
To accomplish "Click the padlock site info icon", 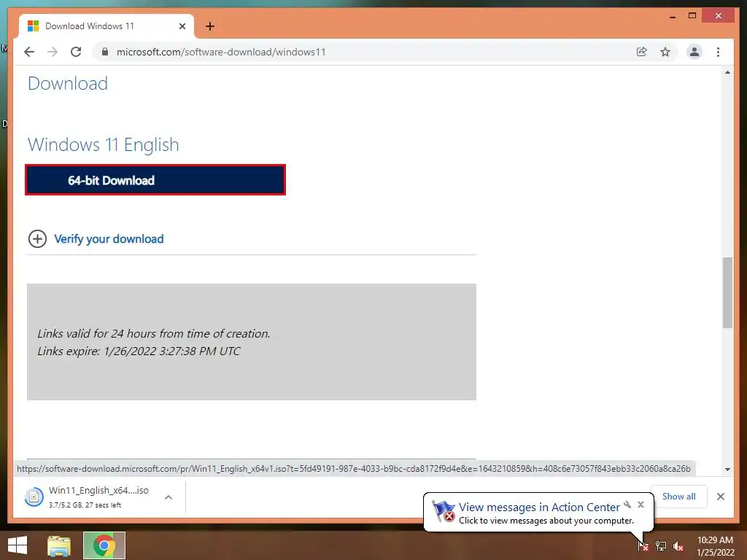I will coord(105,52).
